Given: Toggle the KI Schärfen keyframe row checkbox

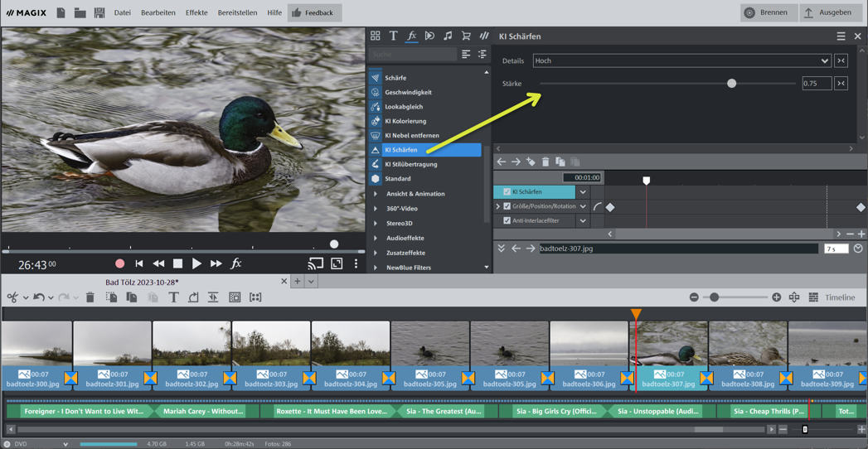Looking at the screenshot, I should coord(507,192).
